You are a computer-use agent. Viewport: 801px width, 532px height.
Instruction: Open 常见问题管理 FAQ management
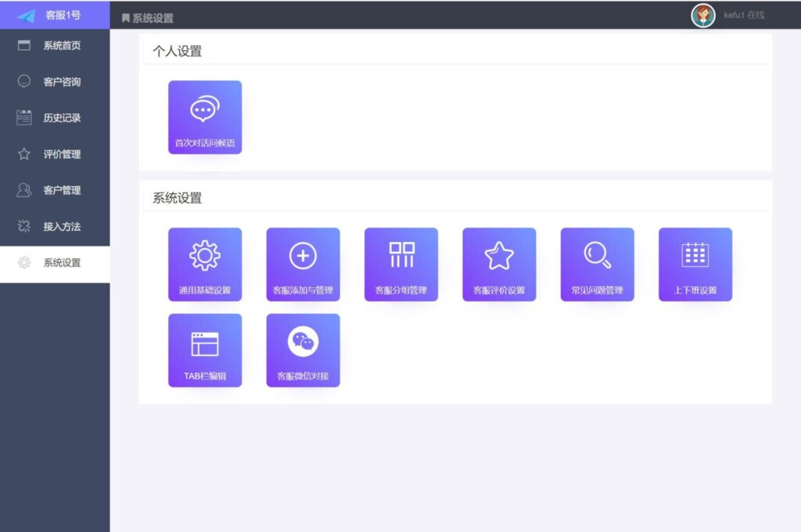[597, 264]
